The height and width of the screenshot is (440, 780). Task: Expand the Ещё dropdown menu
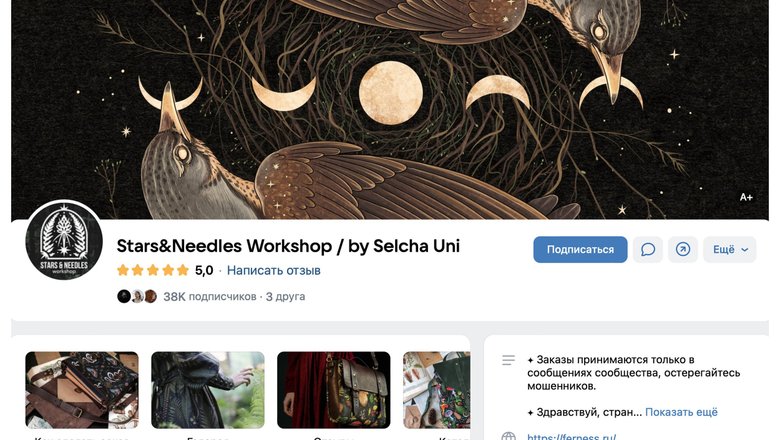click(729, 249)
